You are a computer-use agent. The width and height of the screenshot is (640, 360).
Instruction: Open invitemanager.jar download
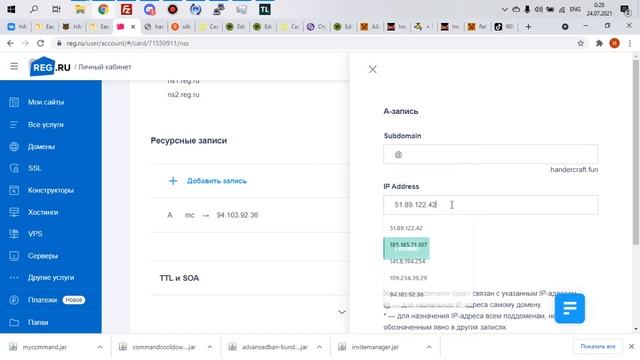375,347
